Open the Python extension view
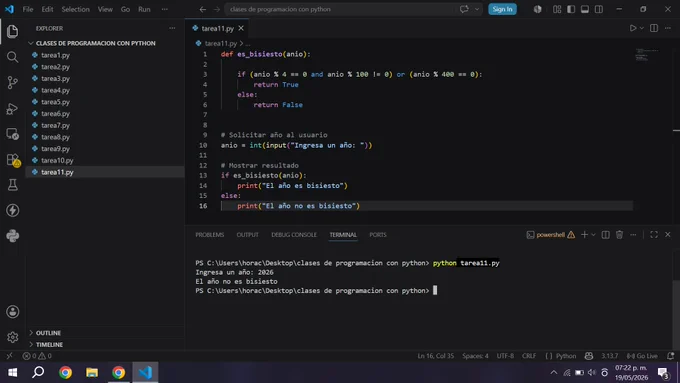 [13, 236]
